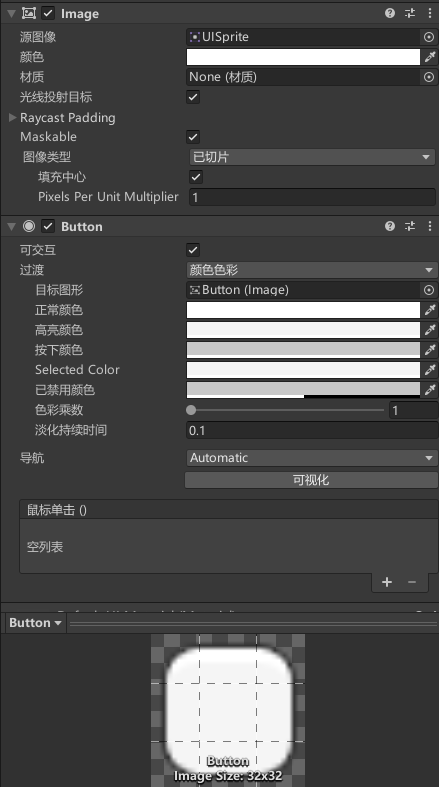Pick a color with the 颜色 eyedropper

pos(429,57)
